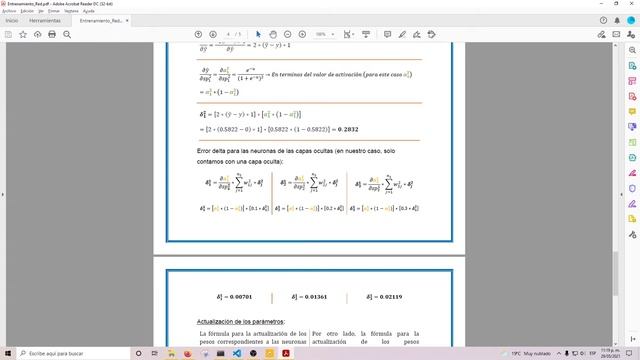Click the save file icon
The image size is (640, 360).
tap(8, 34)
